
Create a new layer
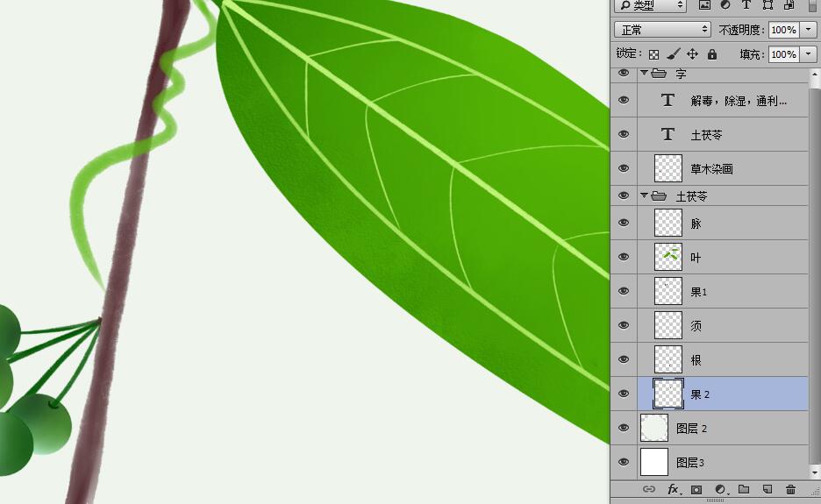pos(767,489)
